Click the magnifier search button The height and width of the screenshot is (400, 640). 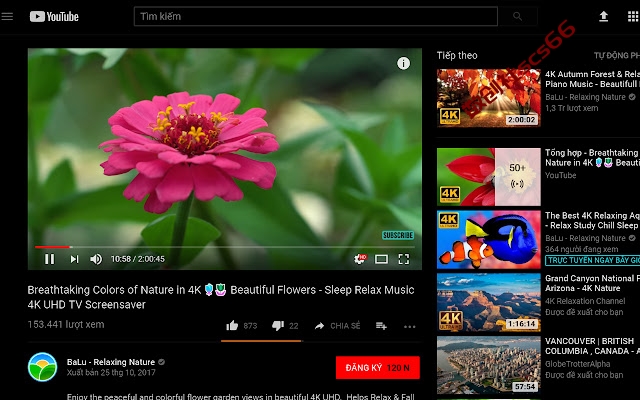(518, 16)
